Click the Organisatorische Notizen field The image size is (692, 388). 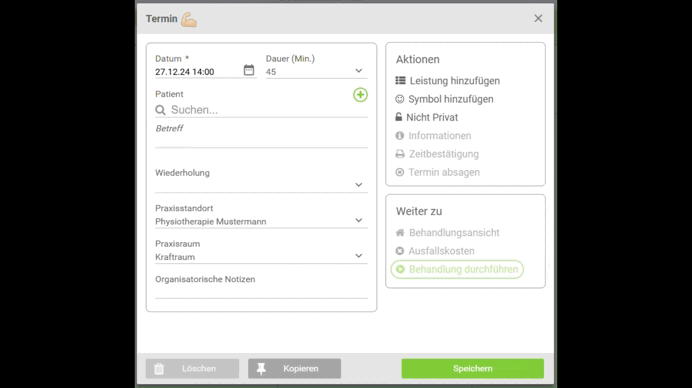[261, 292]
